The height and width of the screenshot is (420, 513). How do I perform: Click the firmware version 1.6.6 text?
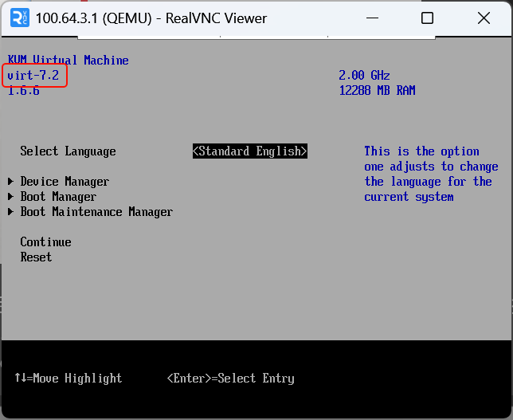pos(24,91)
